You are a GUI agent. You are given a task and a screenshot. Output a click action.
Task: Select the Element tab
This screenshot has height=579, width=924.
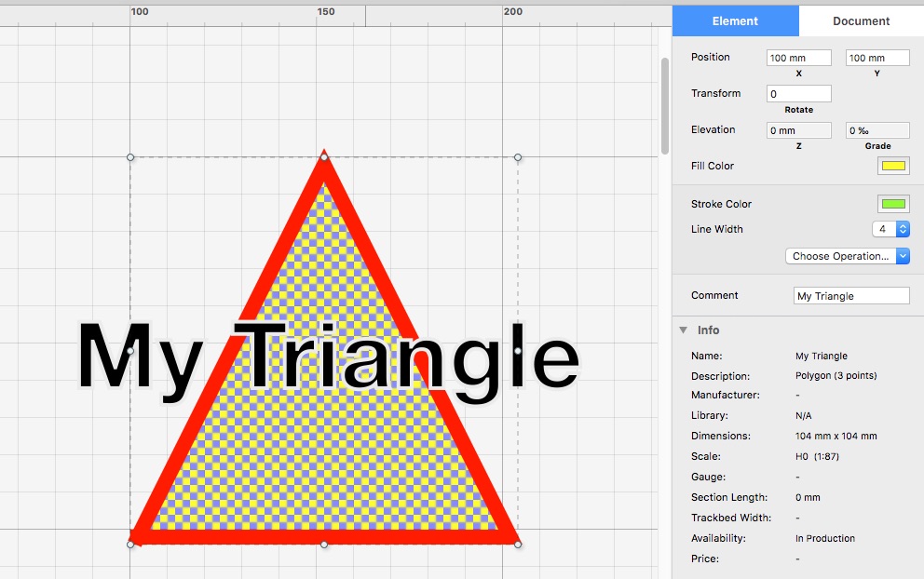point(735,20)
